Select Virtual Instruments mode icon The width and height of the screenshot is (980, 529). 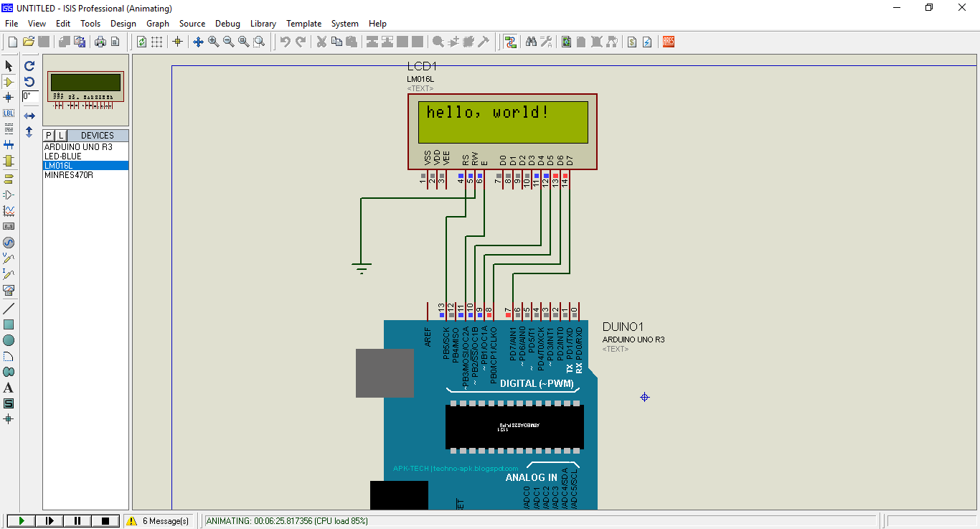point(9,290)
